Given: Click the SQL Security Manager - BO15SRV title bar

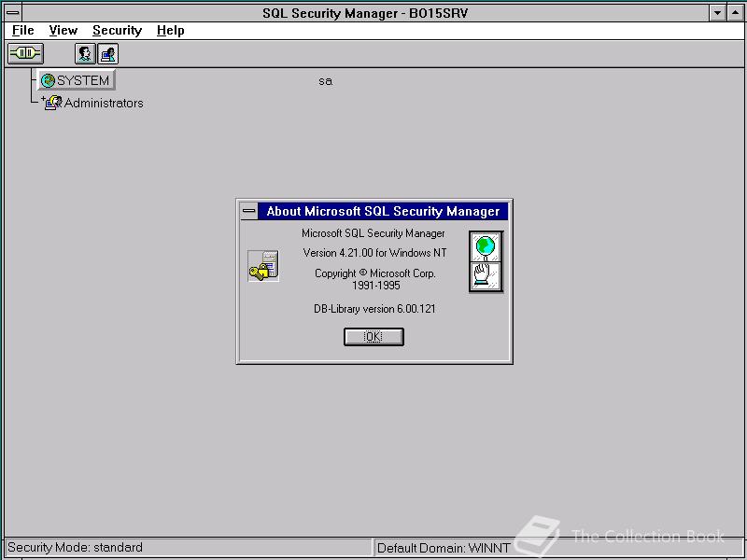Looking at the screenshot, I should [x=365, y=13].
